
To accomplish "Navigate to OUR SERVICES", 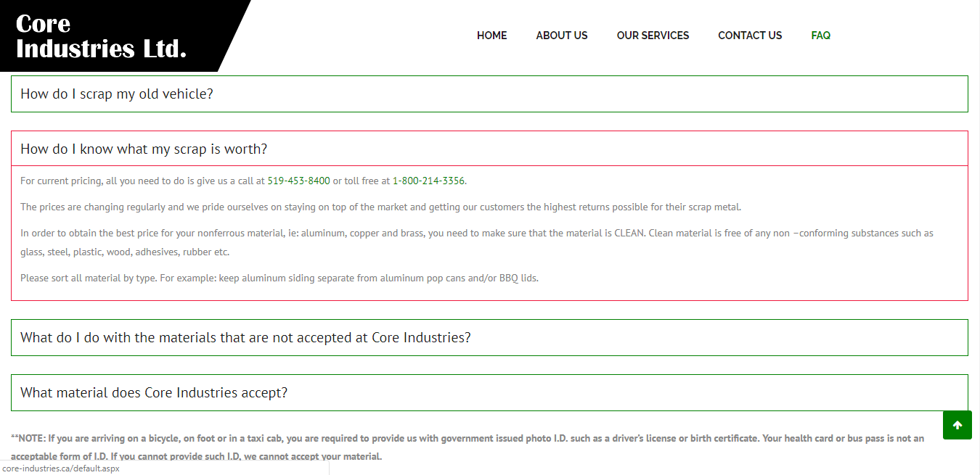I will pyautogui.click(x=653, y=36).
